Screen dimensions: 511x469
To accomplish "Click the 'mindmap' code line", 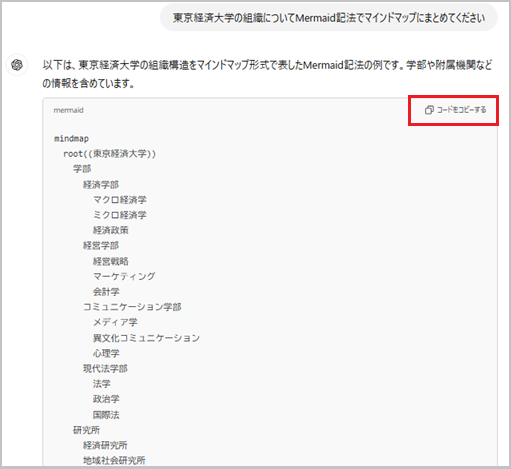I will 71,139.
